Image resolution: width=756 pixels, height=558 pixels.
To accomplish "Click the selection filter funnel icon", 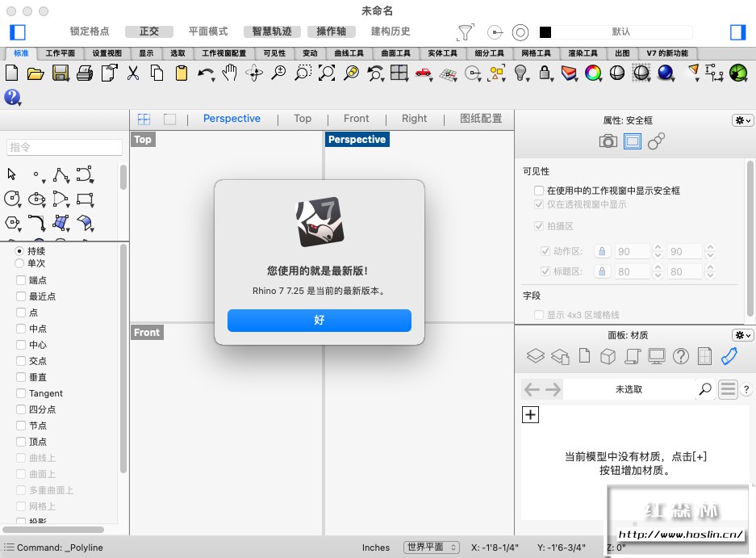I will pos(466,31).
